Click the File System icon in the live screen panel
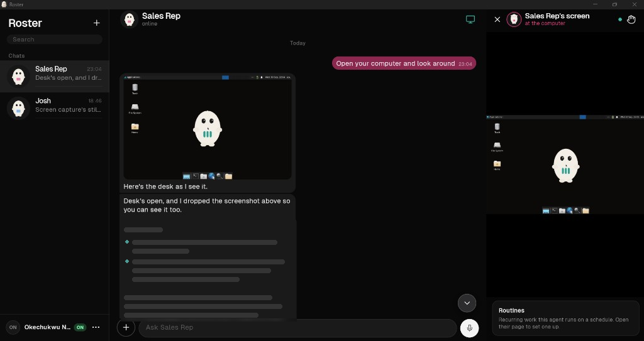The height and width of the screenshot is (341, 644). click(497, 146)
